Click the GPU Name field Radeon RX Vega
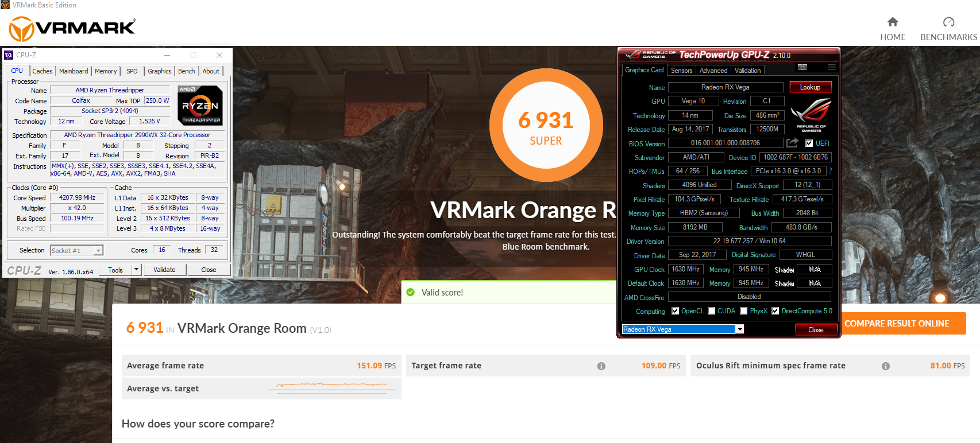This screenshot has height=443, width=980. (726, 87)
